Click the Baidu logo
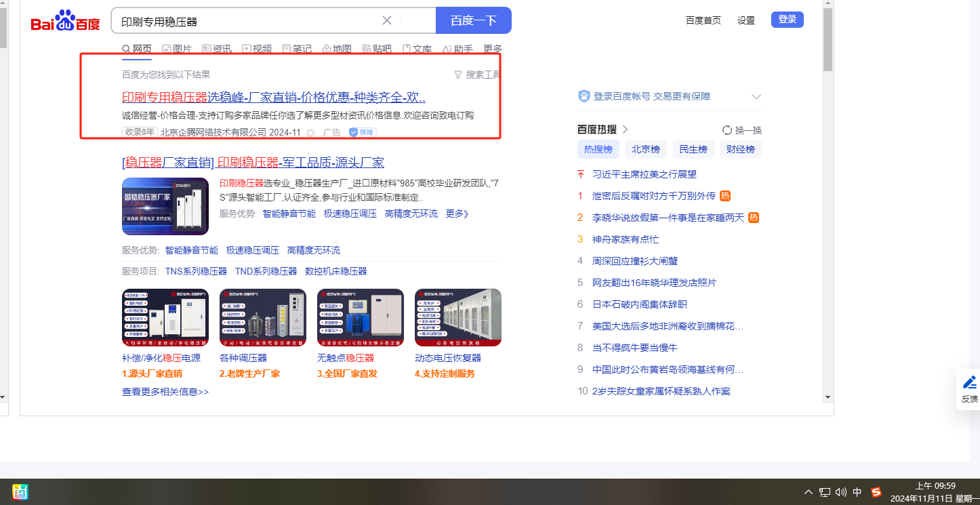 (65, 21)
